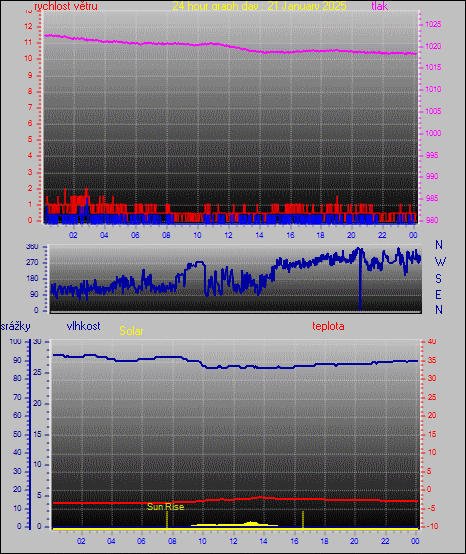Click the 1025 value on the pressure axis
466x554 pixels.
(x=433, y=24)
